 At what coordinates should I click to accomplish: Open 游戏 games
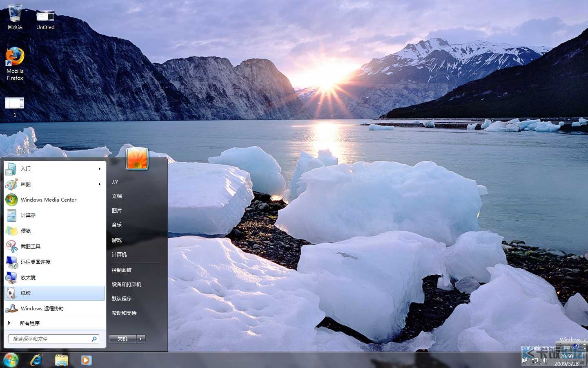[x=117, y=240]
